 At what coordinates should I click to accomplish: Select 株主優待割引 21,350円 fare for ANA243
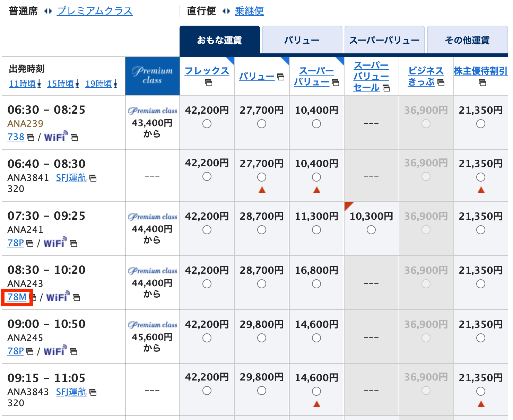pos(481,284)
